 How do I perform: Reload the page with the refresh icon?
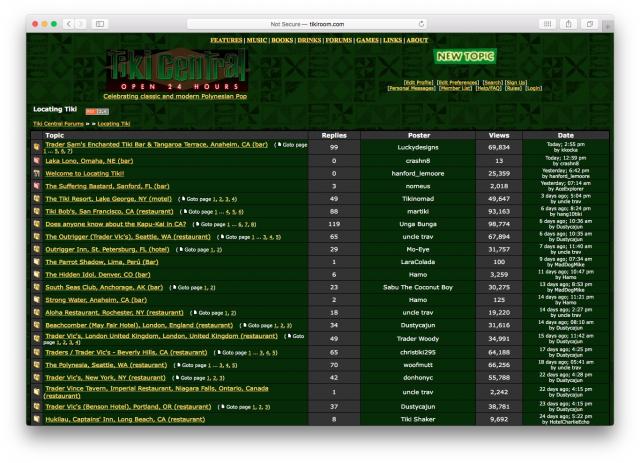422,23
